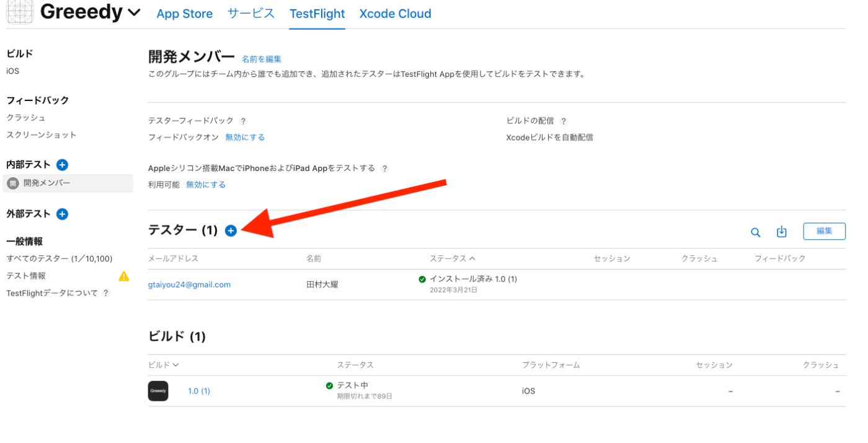Open TestFlightデータについて in sidebar
The width and height of the screenshot is (868, 443).
click(52, 293)
